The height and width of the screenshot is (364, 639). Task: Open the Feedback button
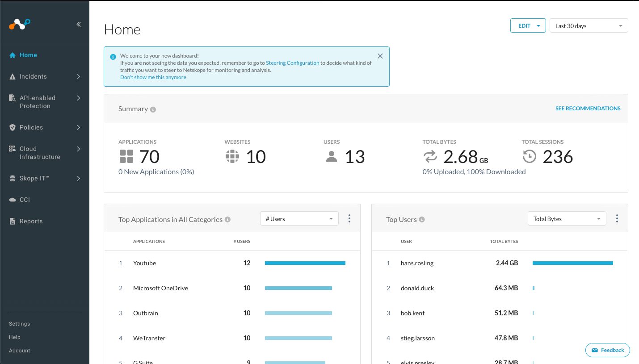tap(607, 350)
